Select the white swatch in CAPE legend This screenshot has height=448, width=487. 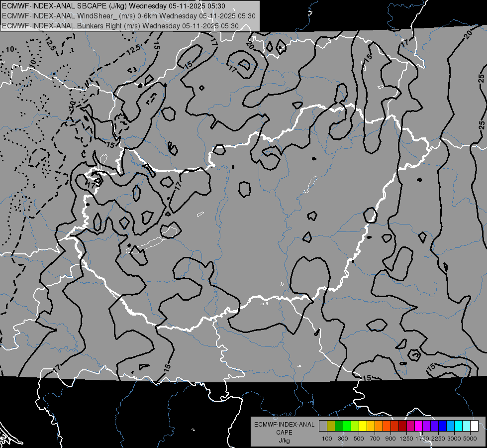(474, 426)
